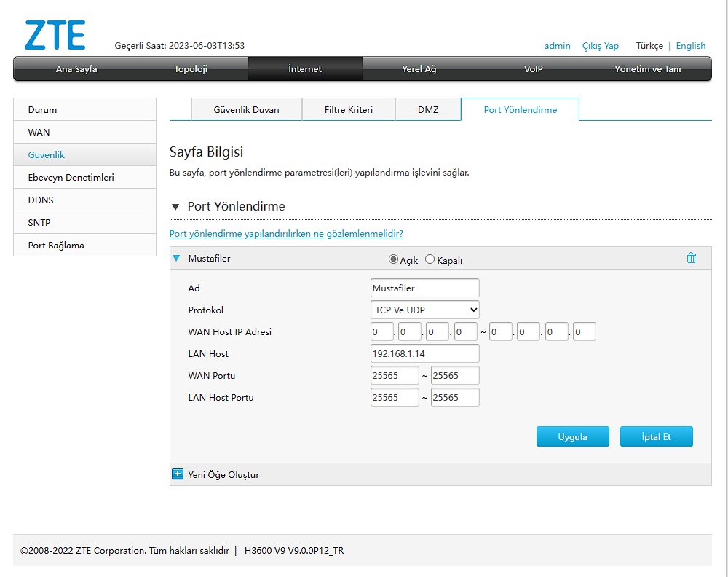This screenshot has width=728, height=577.
Task: Open Ebeveyn Denetimleri in the sidebar
Action: point(85,178)
